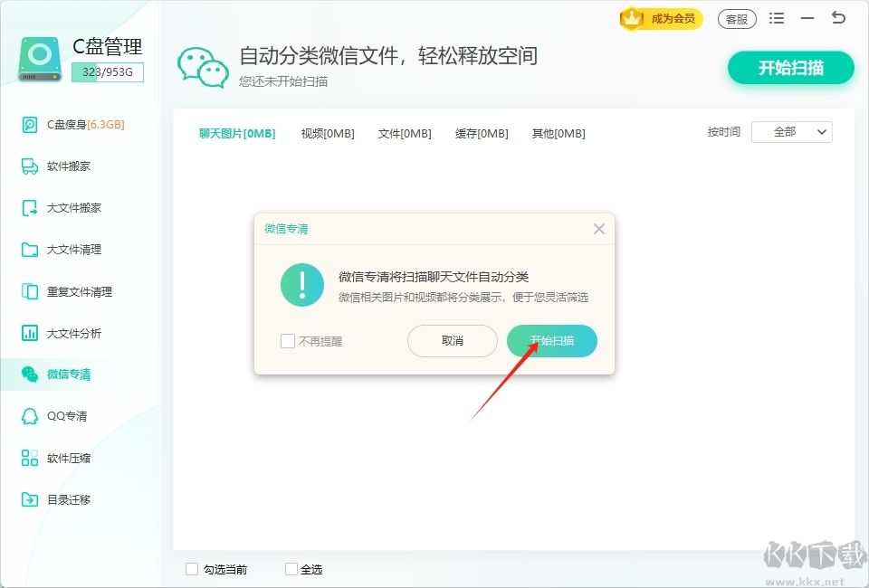
Task: Click the 软件搬家 truck icon
Action: (x=29, y=166)
